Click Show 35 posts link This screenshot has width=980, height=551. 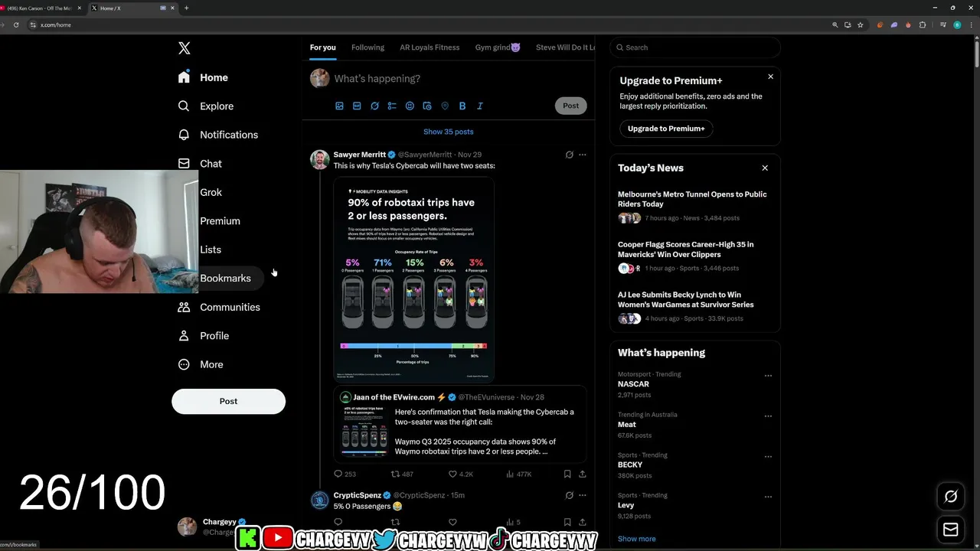[449, 132]
